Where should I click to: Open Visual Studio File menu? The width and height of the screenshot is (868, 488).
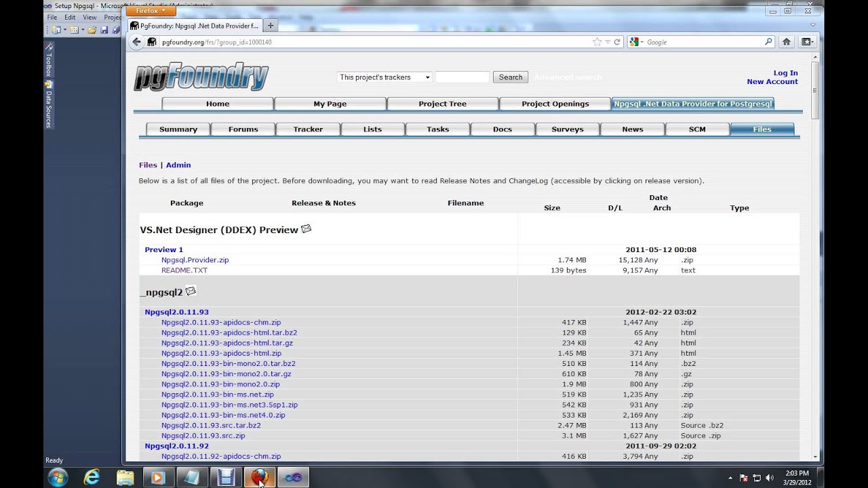pos(52,18)
